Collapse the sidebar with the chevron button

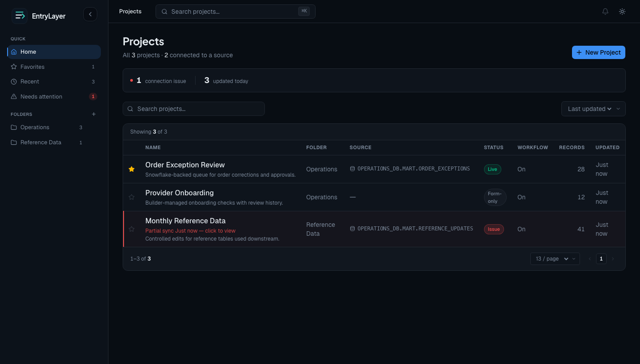coord(90,14)
